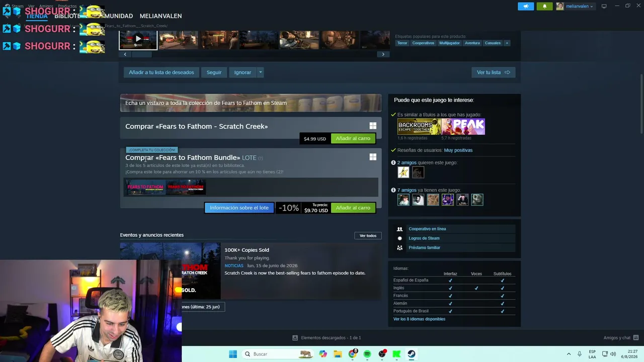
Task: Click the taskbar Buscar search box
Action: click(x=278, y=354)
